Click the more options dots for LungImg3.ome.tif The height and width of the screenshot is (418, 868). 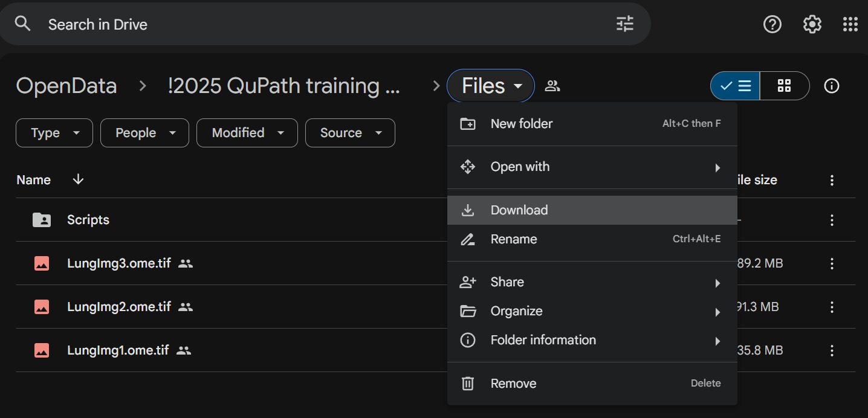(832, 263)
